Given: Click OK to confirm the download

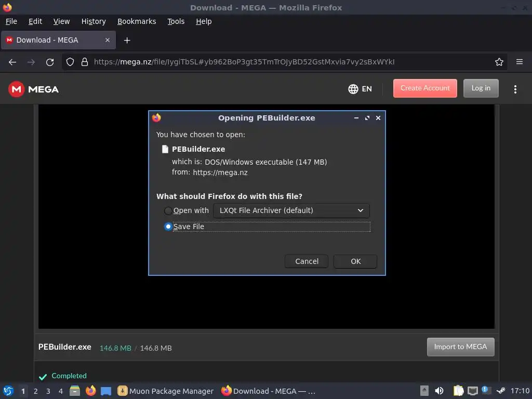Looking at the screenshot, I should click(355, 262).
